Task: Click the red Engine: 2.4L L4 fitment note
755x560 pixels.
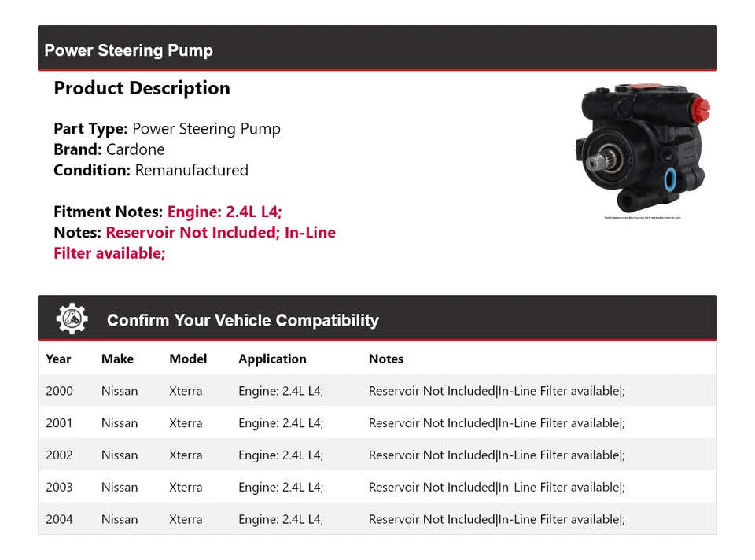Action: pos(224,212)
